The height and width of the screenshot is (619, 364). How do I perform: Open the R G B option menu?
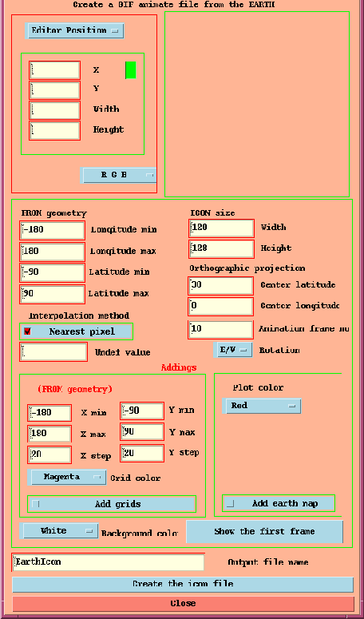pos(119,175)
